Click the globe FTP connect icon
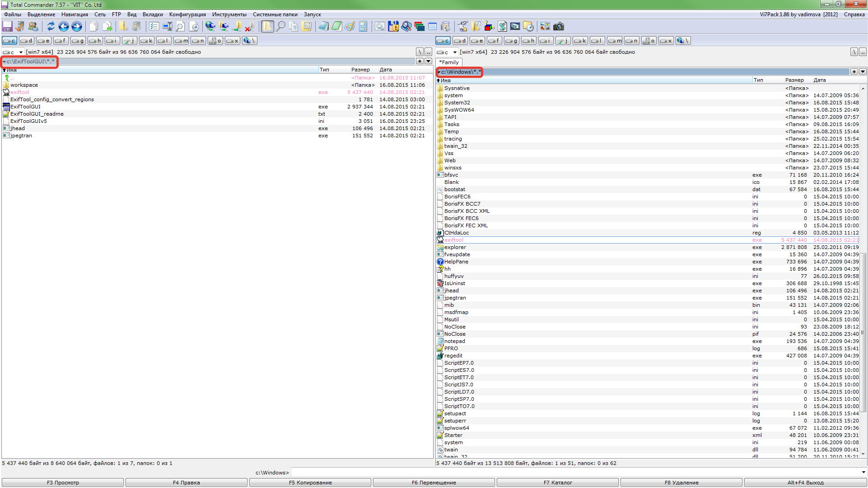The height and width of the screenshot is (488, 868). 210,26
